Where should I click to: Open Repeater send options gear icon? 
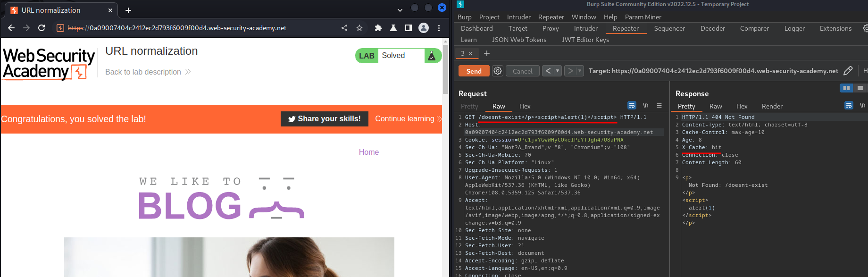point(497,71)
